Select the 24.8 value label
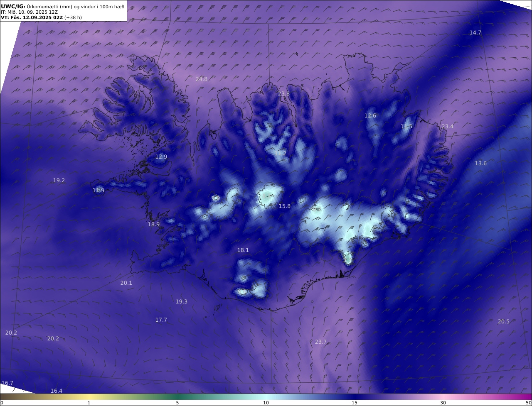Image resolution: width=532 pixels, height=406 pixels. pyautogui.click(x=202, y=79)
